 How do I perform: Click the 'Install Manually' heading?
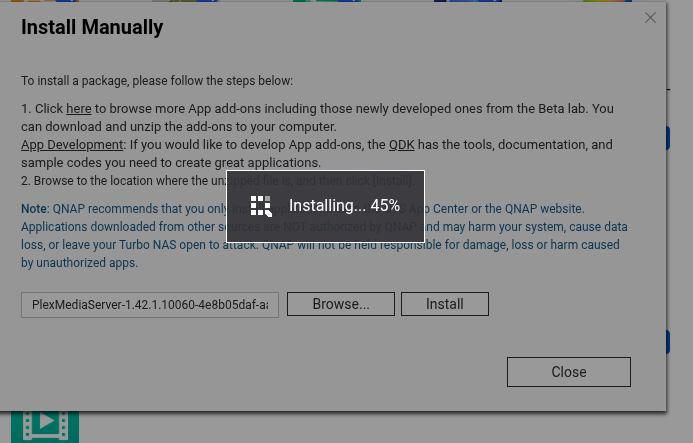92,27
